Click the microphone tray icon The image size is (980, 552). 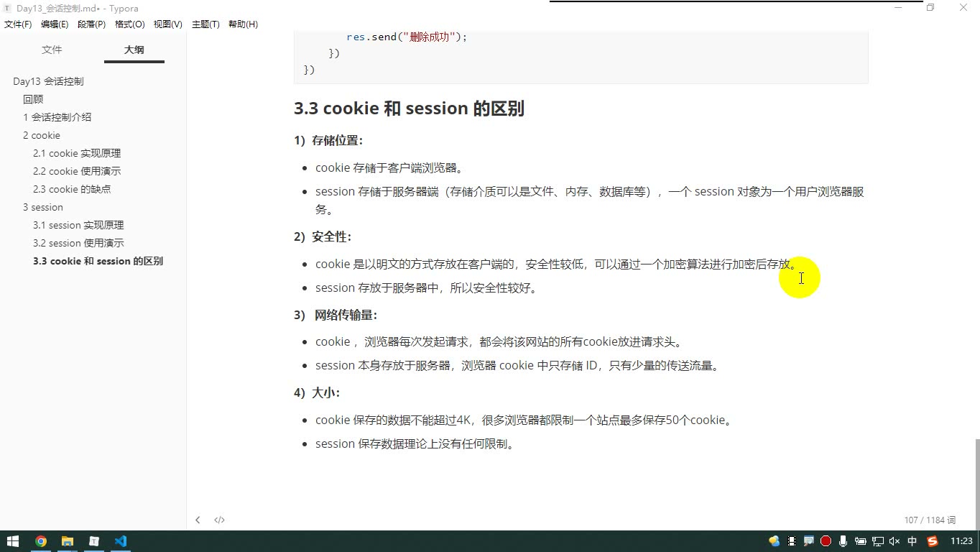[x=843, y=541]
